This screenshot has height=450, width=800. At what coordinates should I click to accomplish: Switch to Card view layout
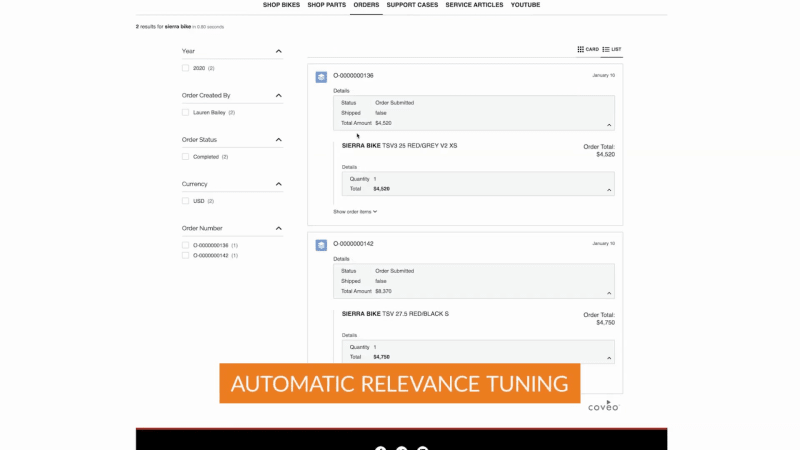pos(588,49)
